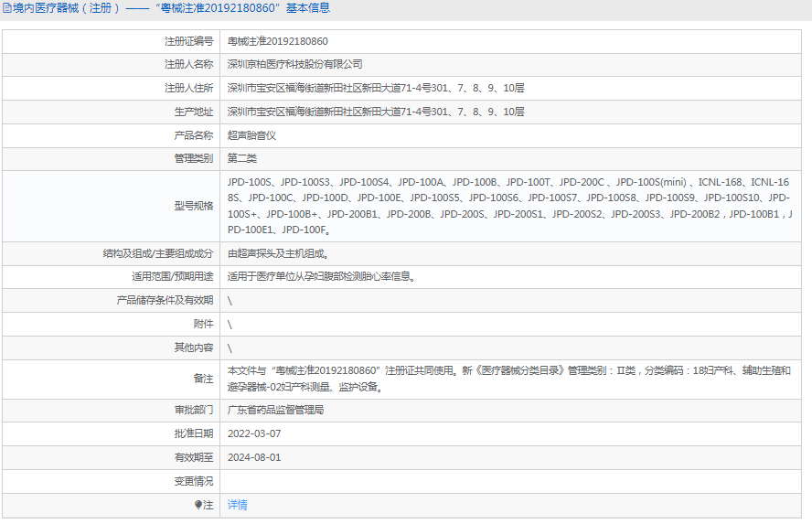Select registration number 粤械注准20192180860 value
Viewport: 812px width, 524px height.
click(278, 41)
